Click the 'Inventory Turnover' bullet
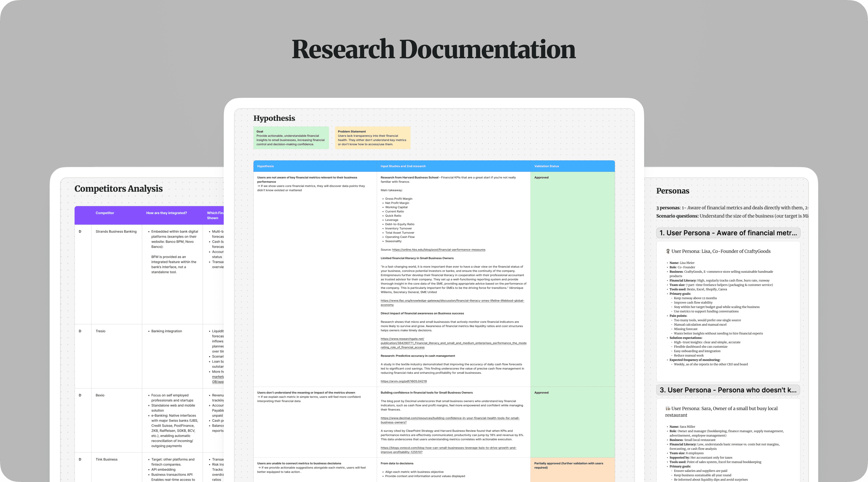 [x=398, y=228]
